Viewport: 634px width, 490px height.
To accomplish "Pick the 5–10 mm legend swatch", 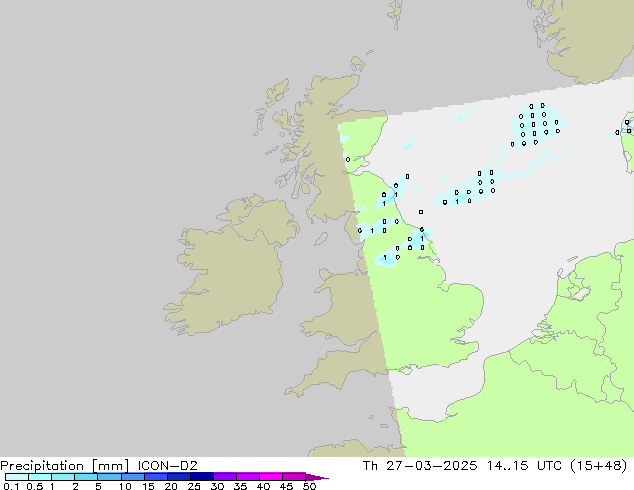I will click(109, 477).
